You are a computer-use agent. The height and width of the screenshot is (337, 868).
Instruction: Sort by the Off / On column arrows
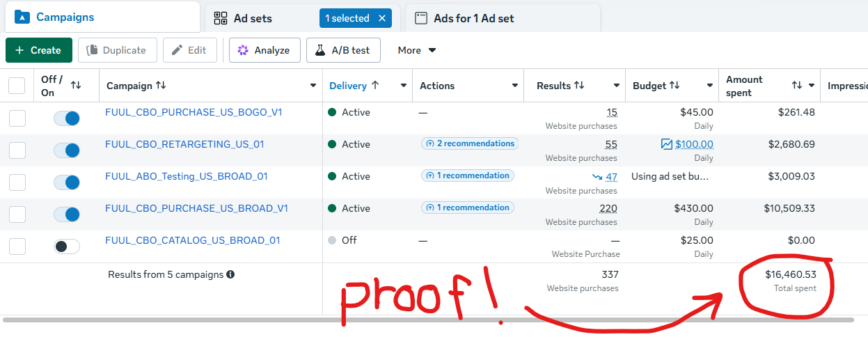tap(77, 85)
